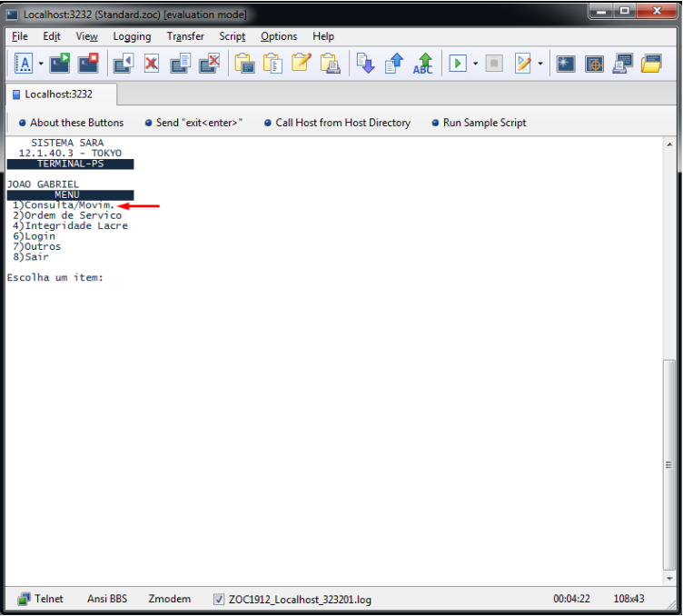Open the File menu
The height and width of the screenshot is (616, 683).
click(20, 36)
